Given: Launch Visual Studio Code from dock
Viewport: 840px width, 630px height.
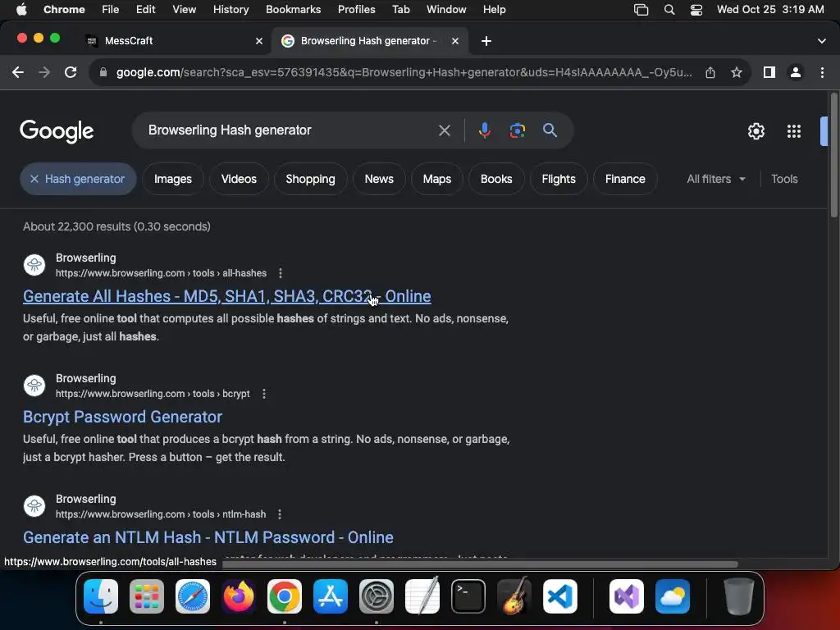Looking at the screenshot, I should tap(559, 596).
